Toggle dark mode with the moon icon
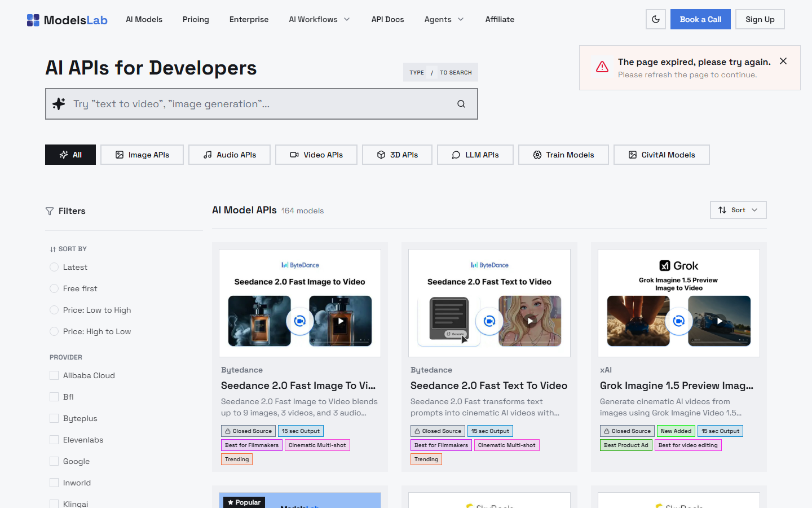This screenshot has height=508, width=812. pos(656,19)
